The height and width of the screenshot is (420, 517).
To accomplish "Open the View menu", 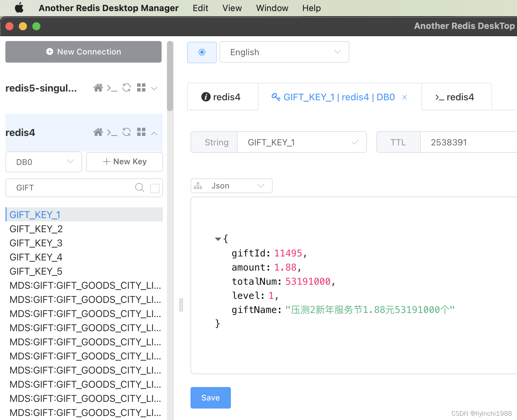I will coord(232,8).
